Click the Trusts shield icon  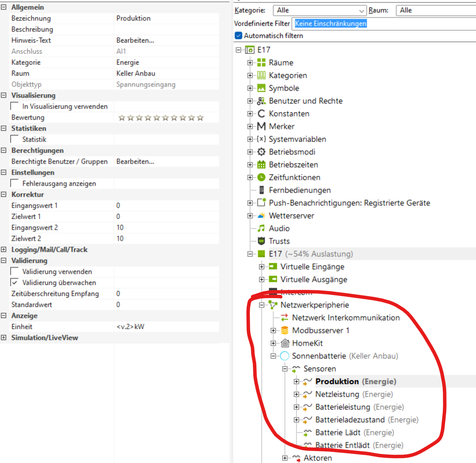(x=261, y=241)
